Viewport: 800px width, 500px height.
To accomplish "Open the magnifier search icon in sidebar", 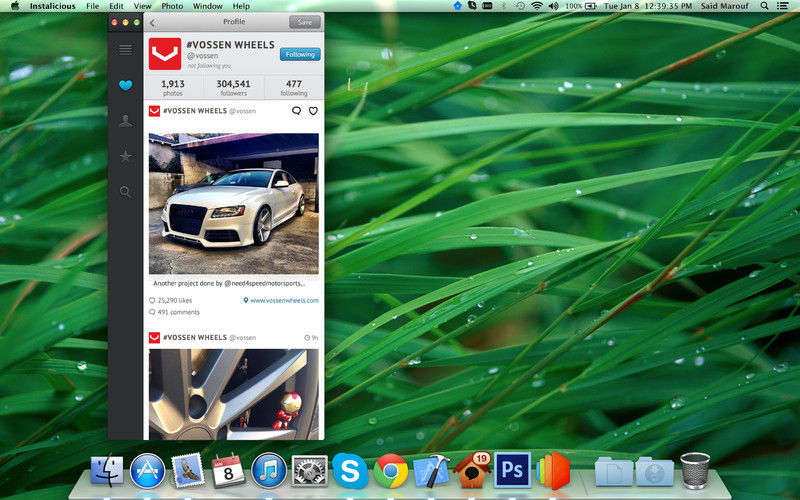I will (126, 192).
